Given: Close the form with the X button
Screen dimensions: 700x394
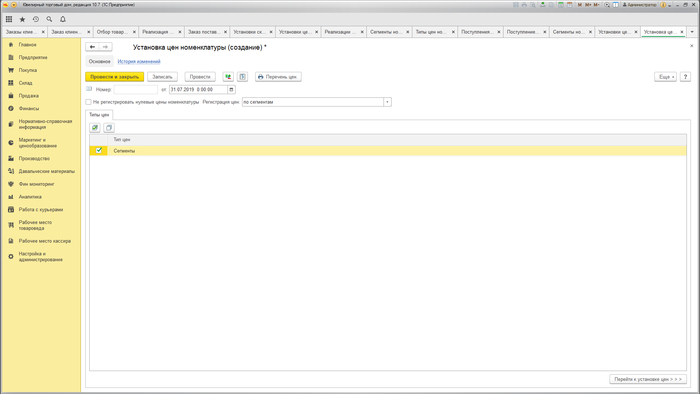Looking at the screenshot, I should 692,46.
